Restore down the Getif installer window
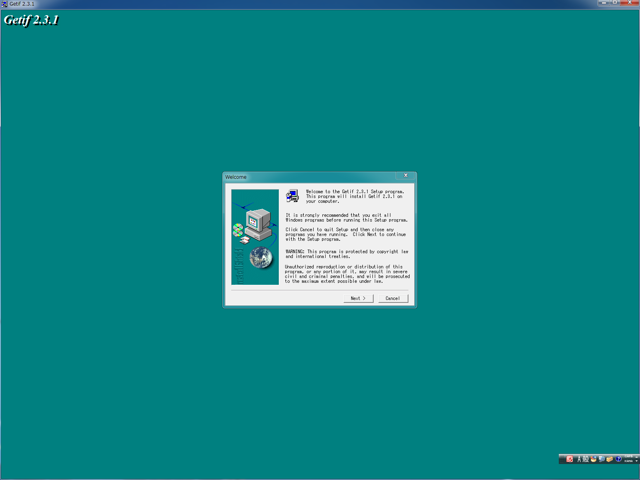 click(615, 3)
